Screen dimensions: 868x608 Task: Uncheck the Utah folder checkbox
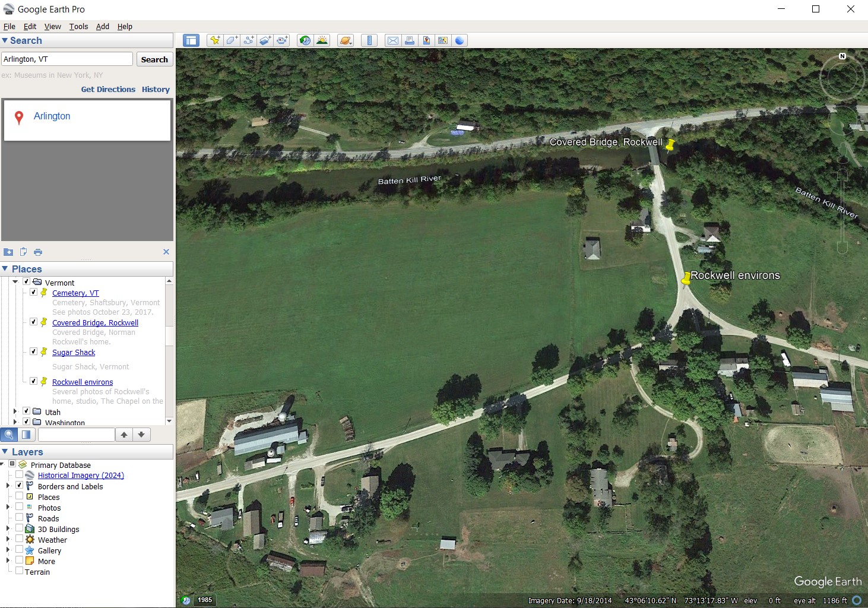pyautogui.click(x=26, y=411)
